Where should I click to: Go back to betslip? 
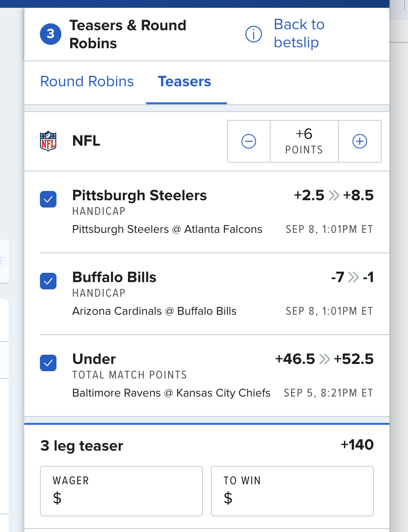(299, 33)
